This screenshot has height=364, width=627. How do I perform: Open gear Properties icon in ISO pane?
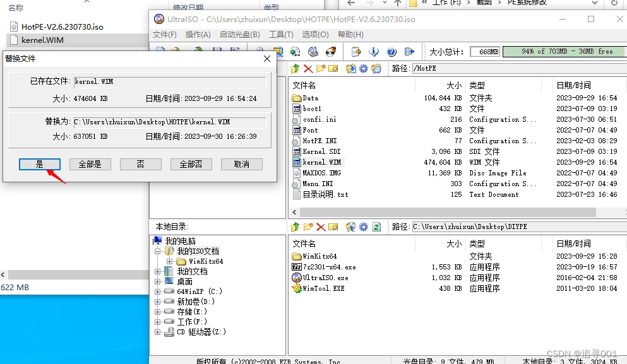364,69
